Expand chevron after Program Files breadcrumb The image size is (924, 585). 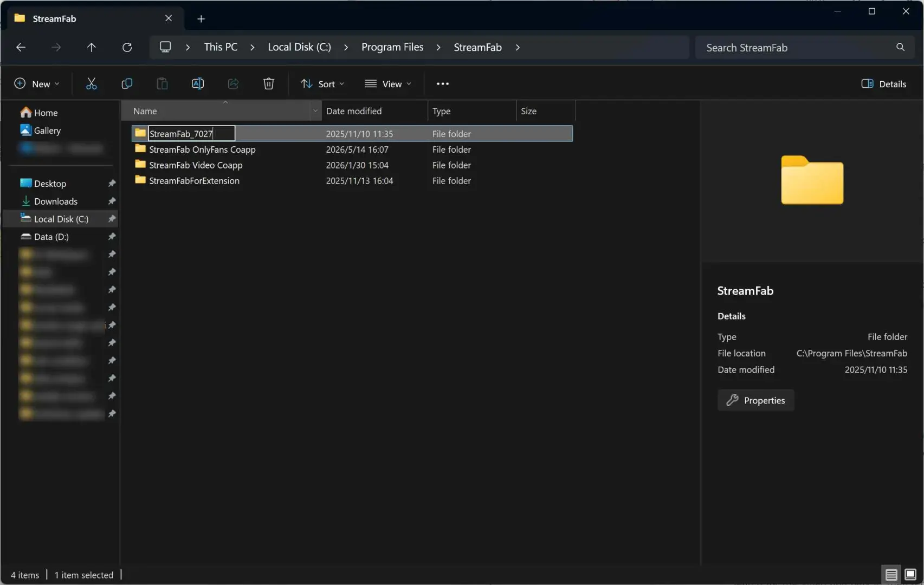tap(438, 48)
